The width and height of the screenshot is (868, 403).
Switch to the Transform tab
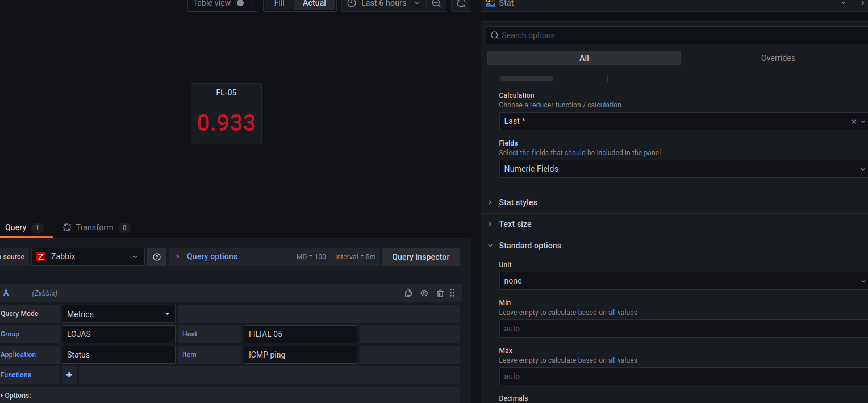click(94, 227)
